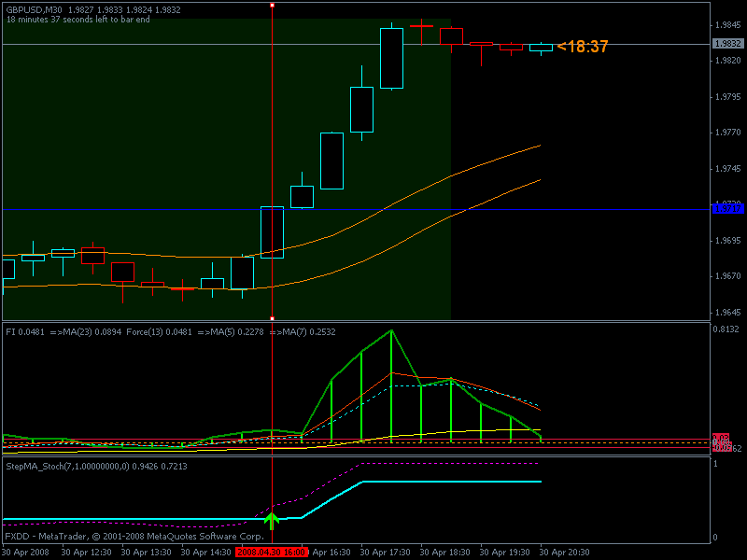Click the 1.9795 price scale label
Screen dimensions: 747x560
(x=728, y=97)
